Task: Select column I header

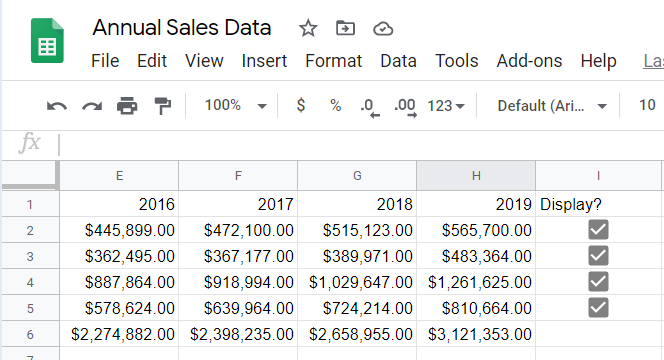Action: tap(598, 176)
